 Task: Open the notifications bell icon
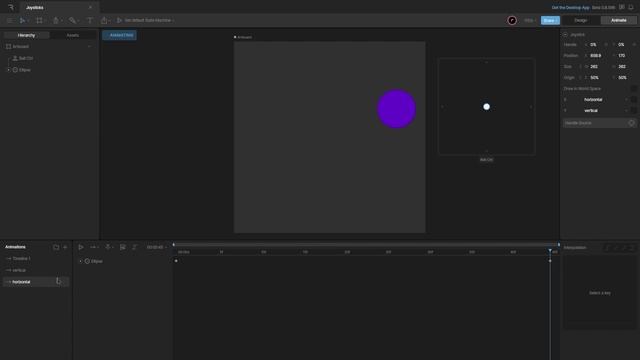(x=631, y=7)
